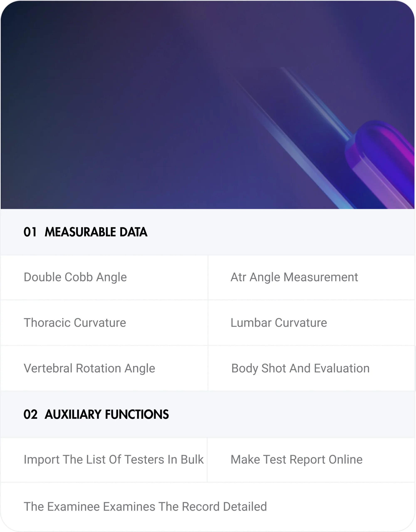This screenshot has height=532, width=416.
Task: Open Body Shot And Evaluation
Action: point(300,368)
